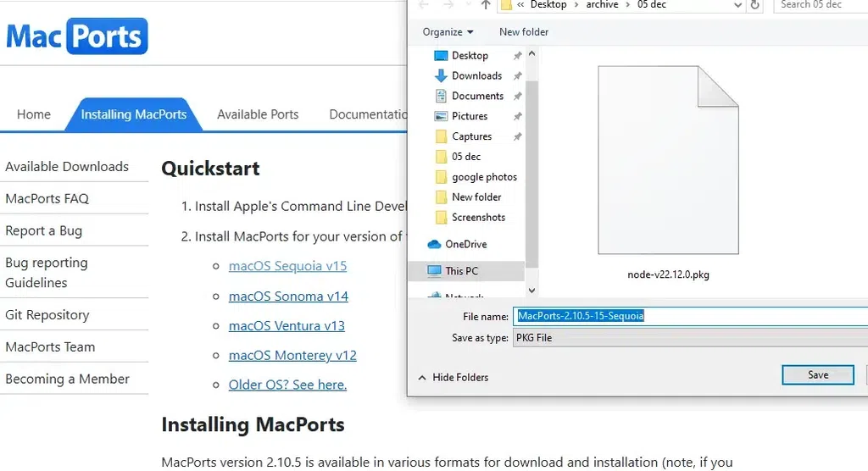Click the google photos folder icon
The width and height of the screenshot is (868, 471).
(x=441, y=177)
